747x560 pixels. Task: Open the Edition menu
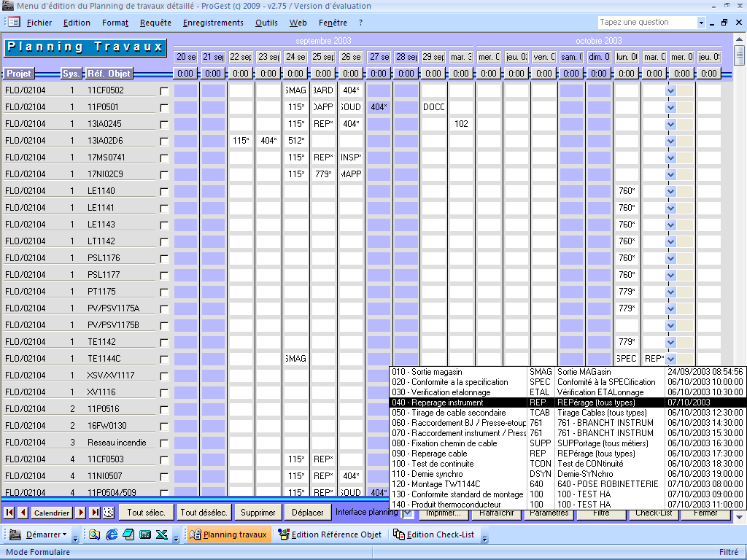tap(77, 23)
